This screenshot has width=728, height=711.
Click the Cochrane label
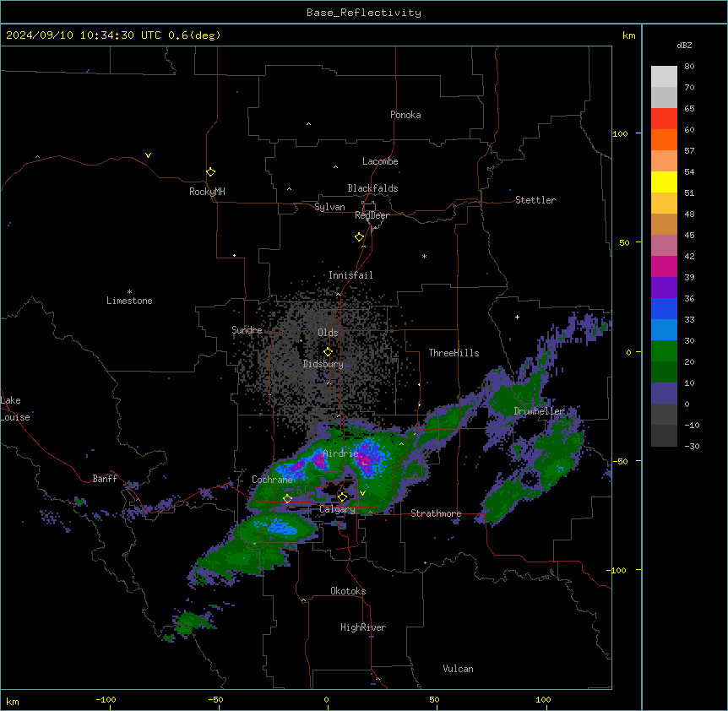(272, 480)
